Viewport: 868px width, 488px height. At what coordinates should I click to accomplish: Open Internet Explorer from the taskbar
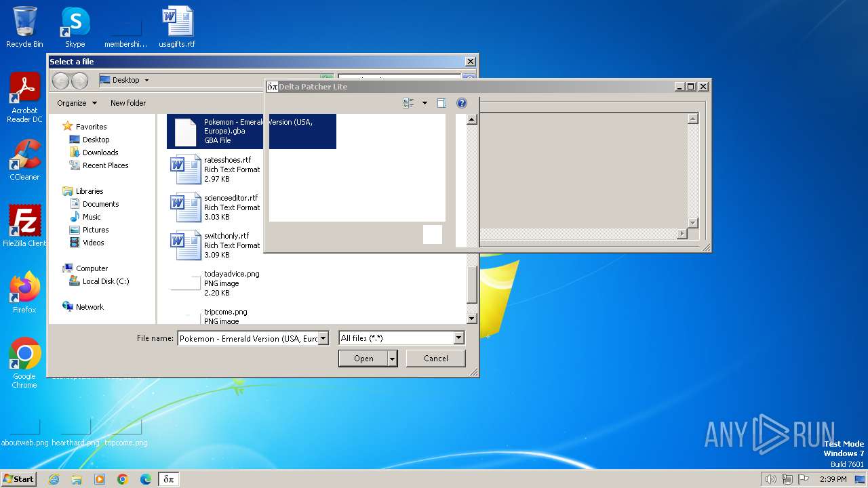click(54, 479)
